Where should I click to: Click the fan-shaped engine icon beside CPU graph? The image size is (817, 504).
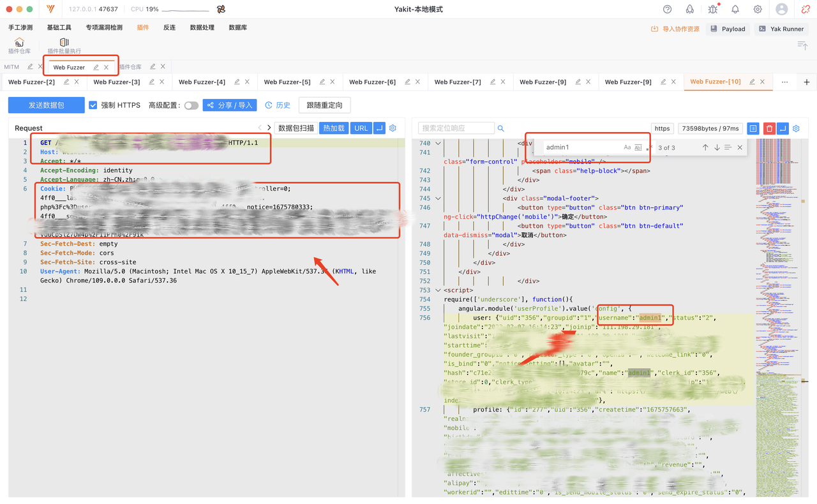pos(221,10)
